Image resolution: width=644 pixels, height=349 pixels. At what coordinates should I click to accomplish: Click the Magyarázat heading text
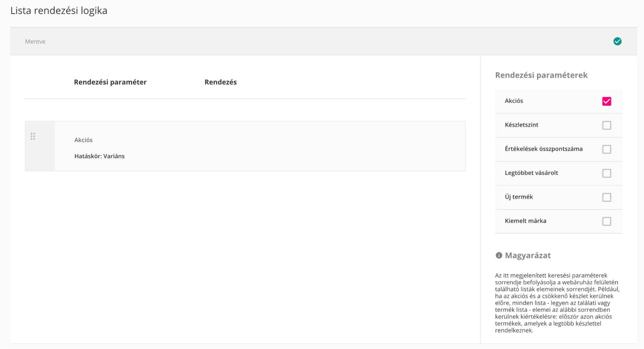527,255
